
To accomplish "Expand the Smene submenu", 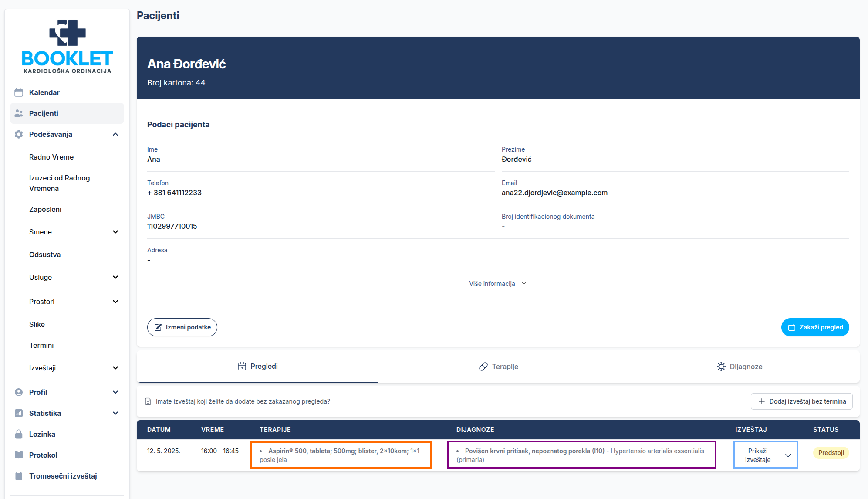I will click(x=115, y=232).
